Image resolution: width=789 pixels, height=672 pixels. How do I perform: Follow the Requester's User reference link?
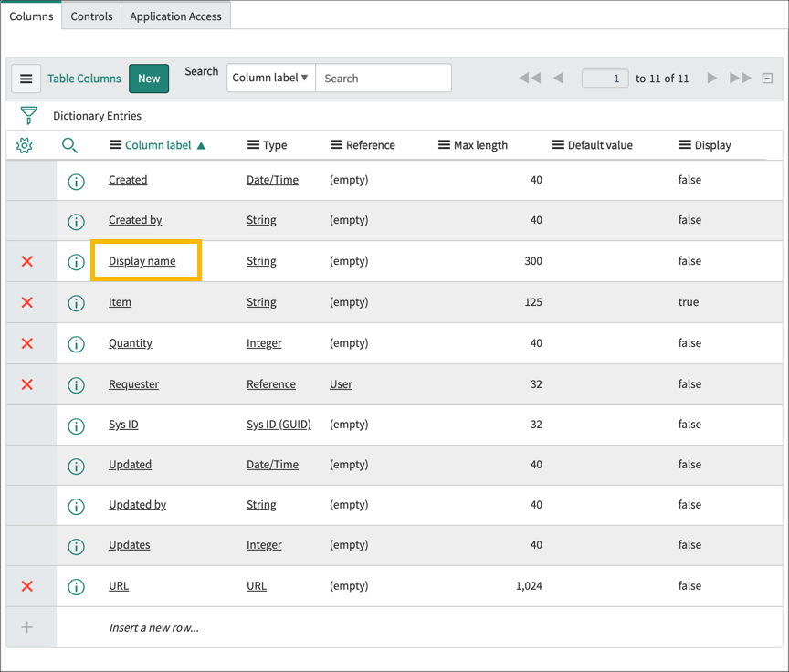(x=340, y=384)
